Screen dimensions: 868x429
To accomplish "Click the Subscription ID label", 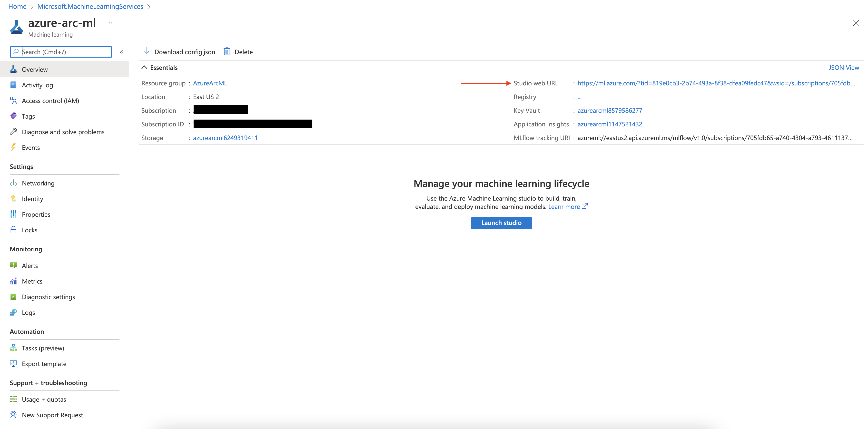I will click(162, 124).
